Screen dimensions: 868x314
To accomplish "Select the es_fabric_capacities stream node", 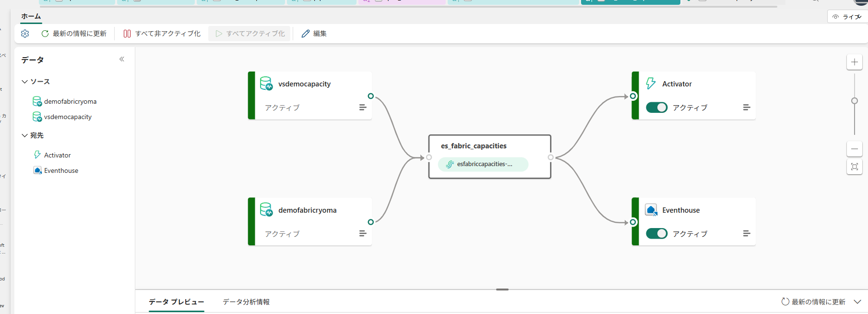I will [x=489, y=157].
